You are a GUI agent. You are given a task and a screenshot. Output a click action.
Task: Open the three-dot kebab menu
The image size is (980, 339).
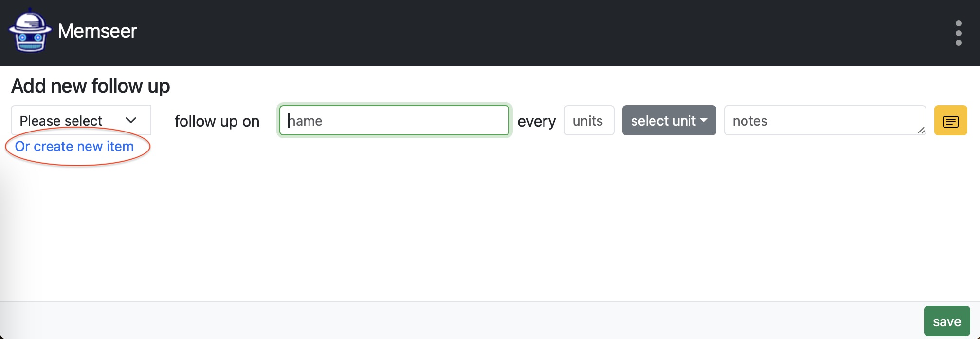958,33
